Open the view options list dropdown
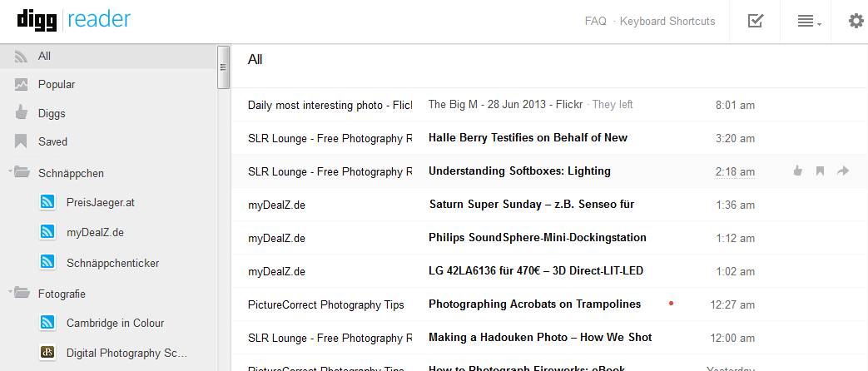 tap(808, 22)
